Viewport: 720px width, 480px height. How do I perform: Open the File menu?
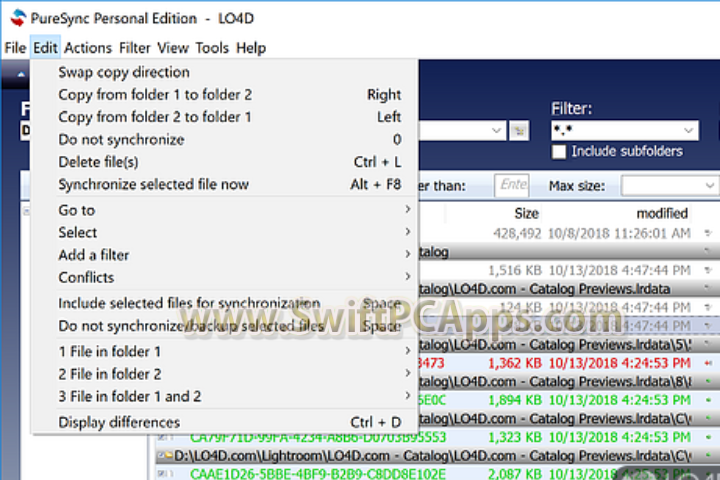coord(15,48)
